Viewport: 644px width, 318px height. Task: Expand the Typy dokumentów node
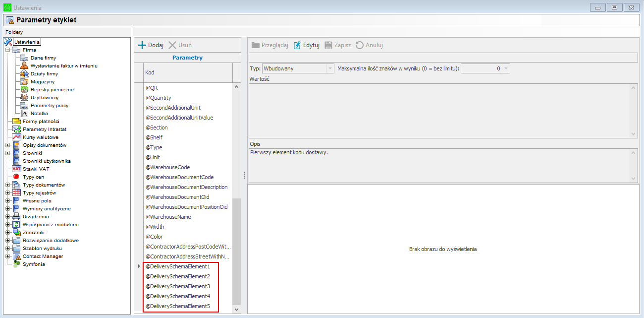(8, 185)
